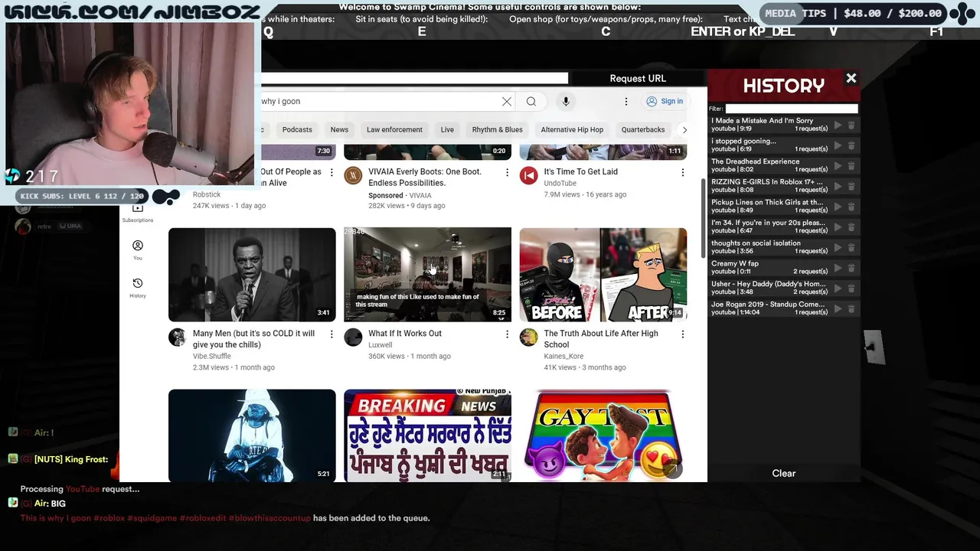Click the History Filter input field

pos(791,109)
